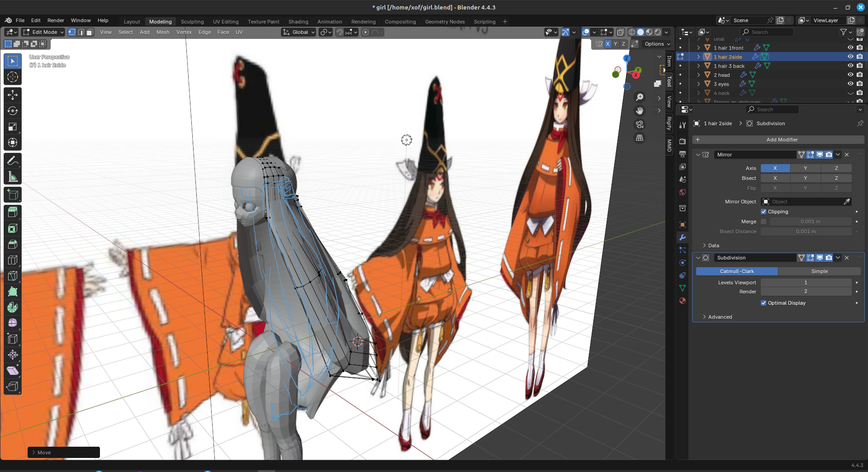868x472 pixels.
Task: Open the Mesh menu
Action: pos(163,32)
